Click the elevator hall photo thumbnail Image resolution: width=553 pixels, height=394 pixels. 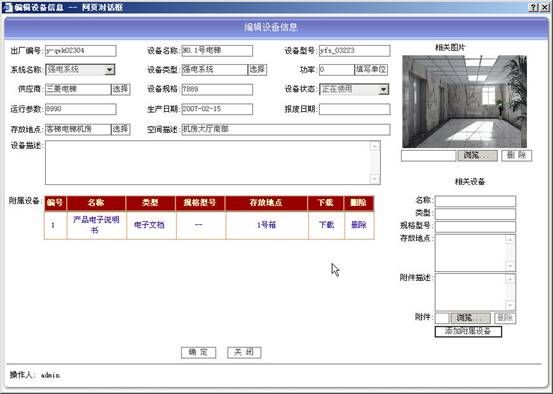click(x=464, y=102)
